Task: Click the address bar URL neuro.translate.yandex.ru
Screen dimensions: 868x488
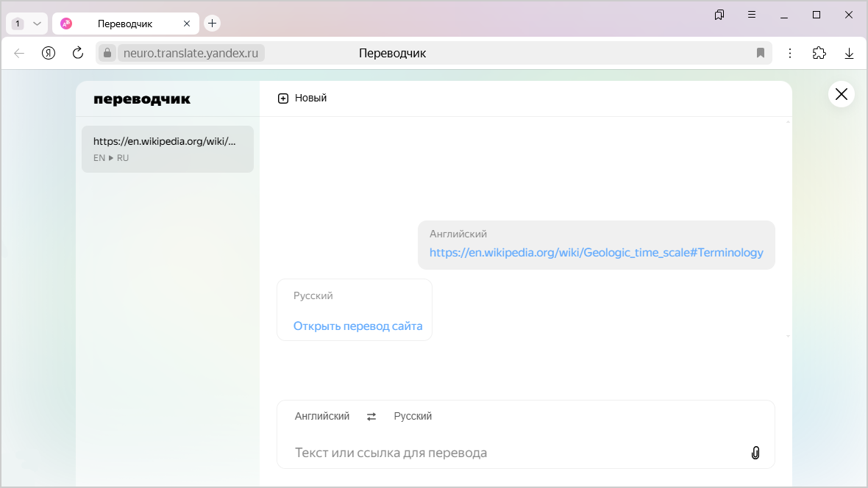Action: point(191,53)
